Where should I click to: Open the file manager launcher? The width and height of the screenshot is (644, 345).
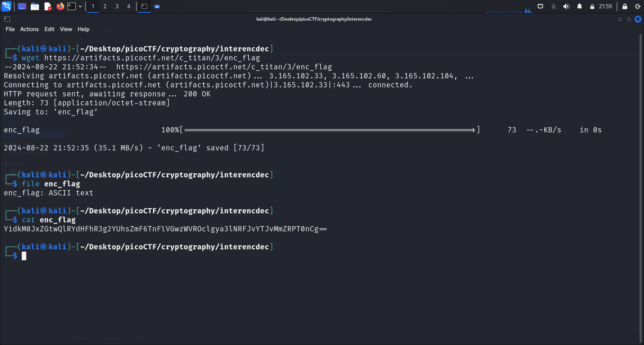coord(35,6)
